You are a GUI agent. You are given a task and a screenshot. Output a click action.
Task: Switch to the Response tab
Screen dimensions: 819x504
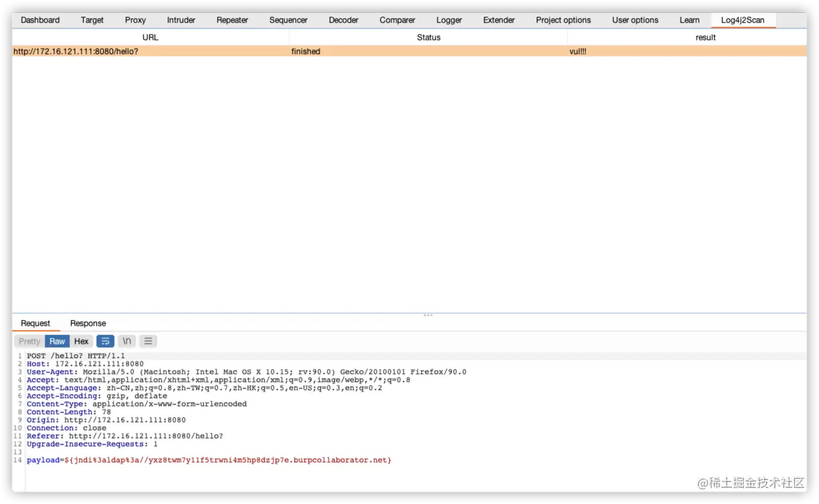point(88,324)
